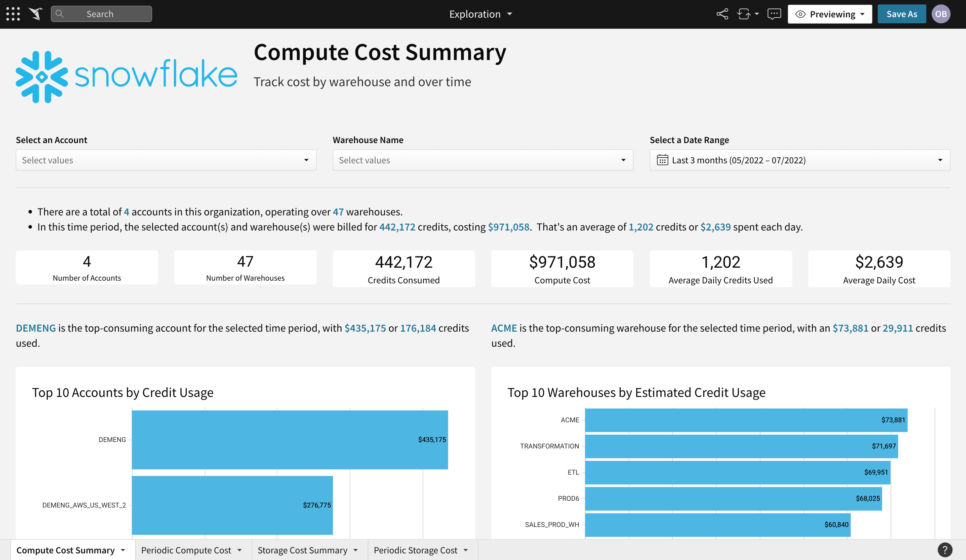
Task: Select the SALES_PROD_WH warehouse bar
Action: [718, 525]
